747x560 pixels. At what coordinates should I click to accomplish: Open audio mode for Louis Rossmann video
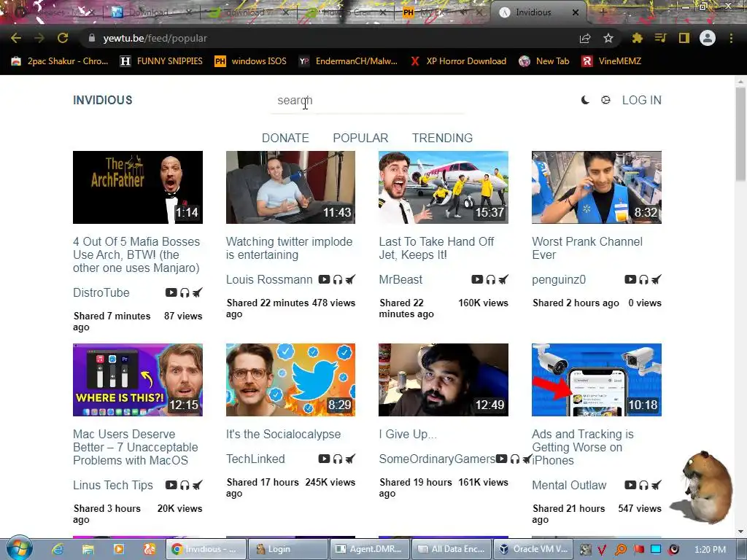click(338, 279)
